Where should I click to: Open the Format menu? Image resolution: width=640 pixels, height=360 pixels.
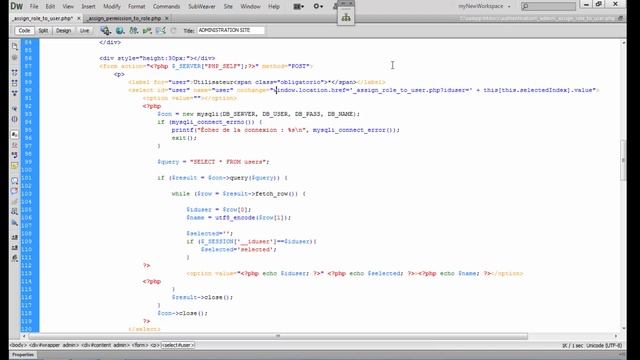(137, 7)
